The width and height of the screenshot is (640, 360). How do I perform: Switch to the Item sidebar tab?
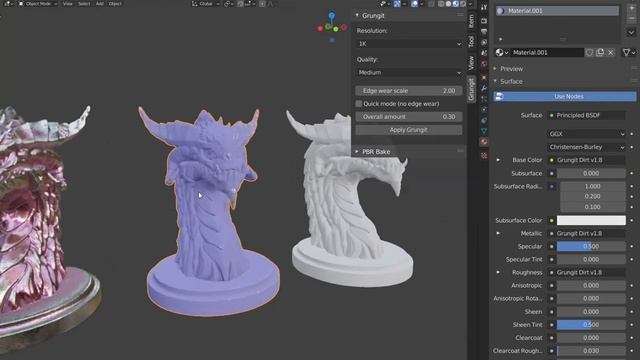tap(471, 22)
